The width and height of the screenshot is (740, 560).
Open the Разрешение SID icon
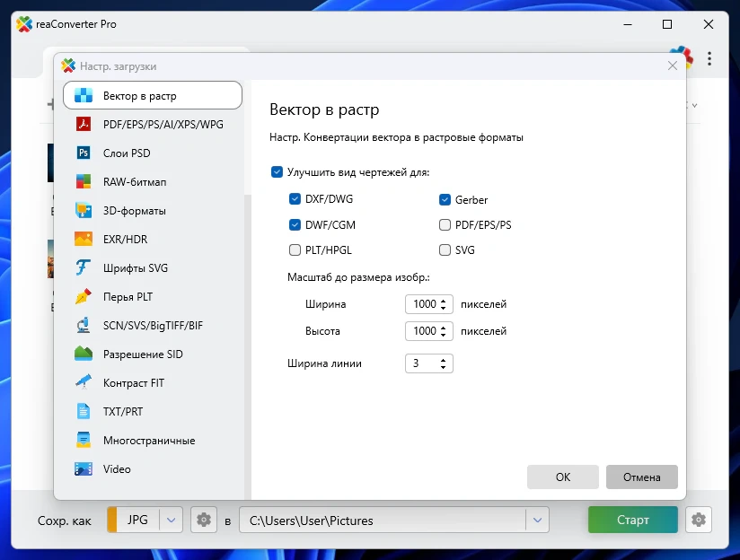pos(84,354)
